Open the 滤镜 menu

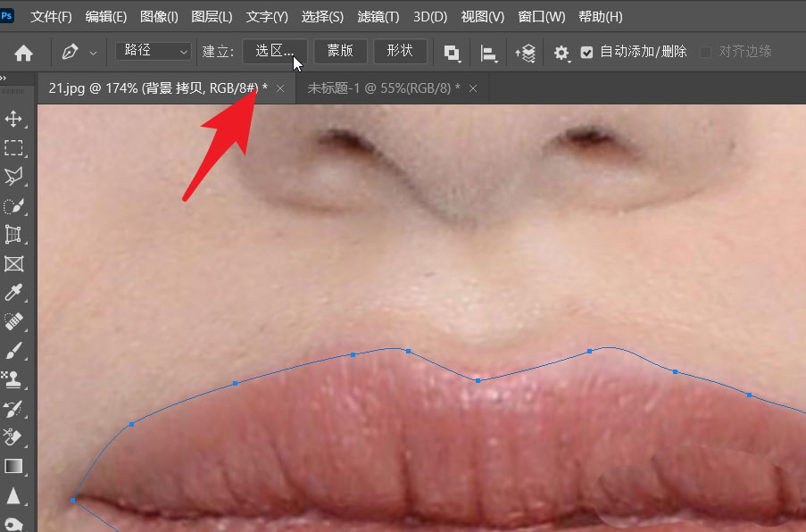[x=378, y=16]
